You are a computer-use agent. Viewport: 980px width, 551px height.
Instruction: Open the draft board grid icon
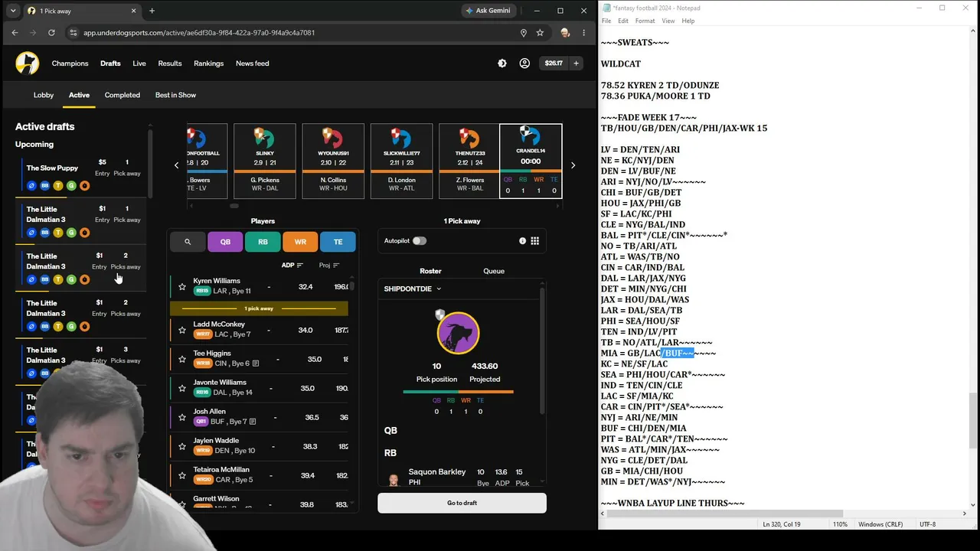pyautogui.click(x=535, y=241)
